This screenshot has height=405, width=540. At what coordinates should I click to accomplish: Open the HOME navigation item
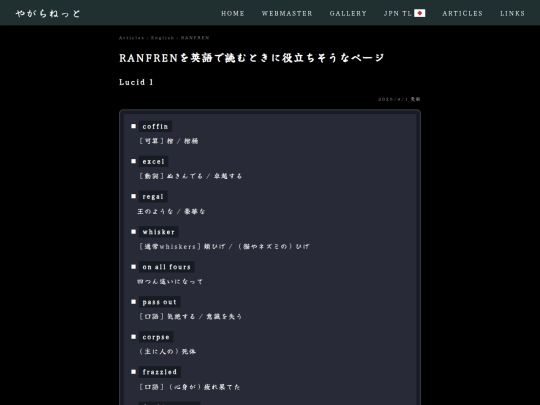coord(233,13)
